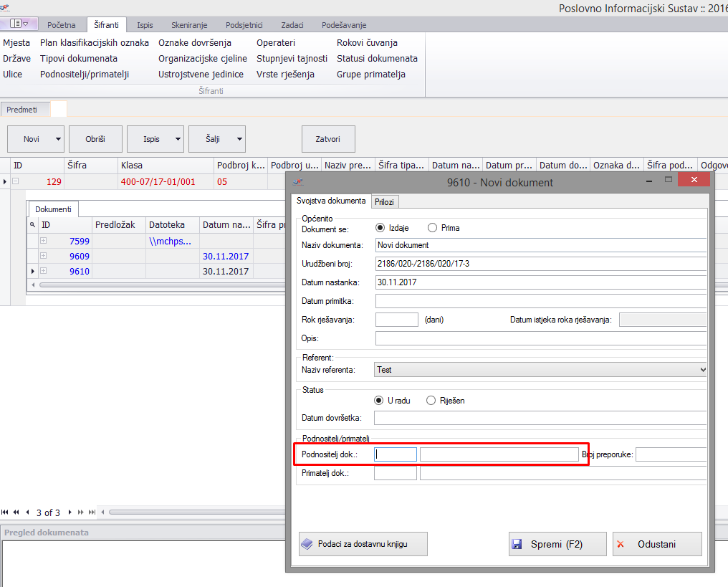Select the Izdaje radio button
Image resolution: width=728 pixels, height=587 pixels.
click(x=380, y=228)
